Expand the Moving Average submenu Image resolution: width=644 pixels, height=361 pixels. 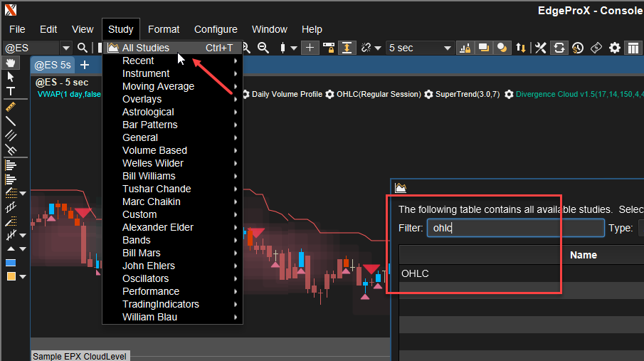tap(158, 86)
